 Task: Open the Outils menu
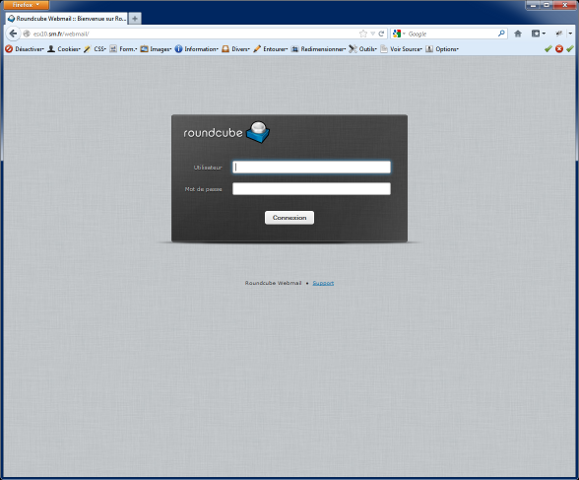(x=367, y=49)
